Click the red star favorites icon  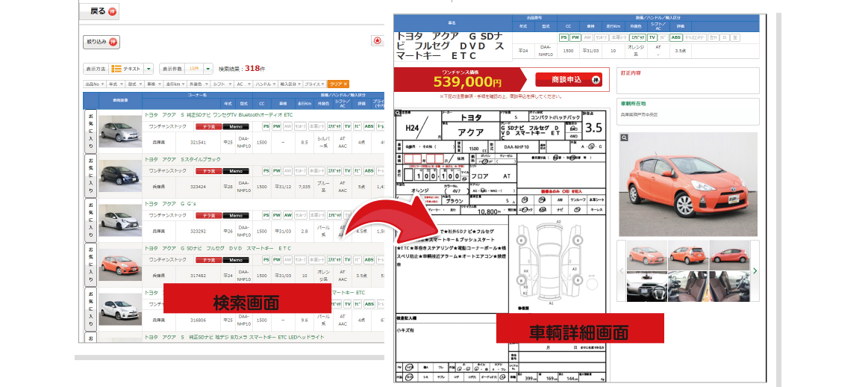click(378, 41)
